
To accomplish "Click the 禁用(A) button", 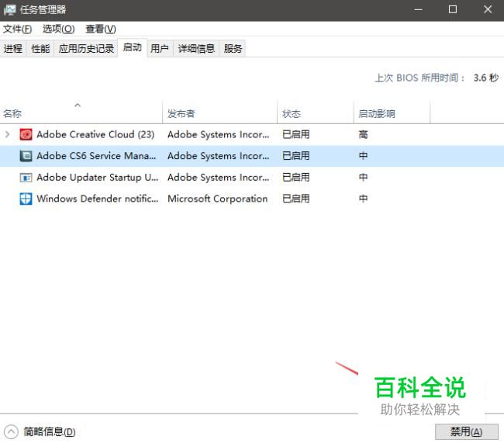I will [x=466, y=431].
